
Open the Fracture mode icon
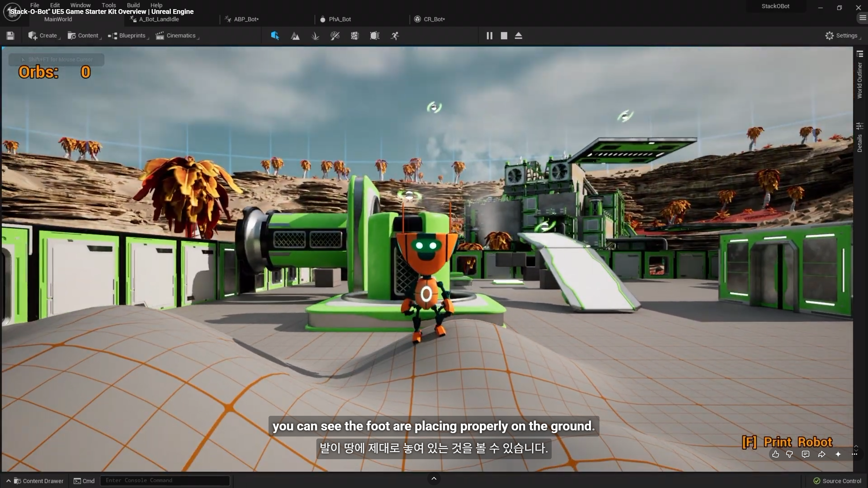pyautogui.click(x=355, y=36)
